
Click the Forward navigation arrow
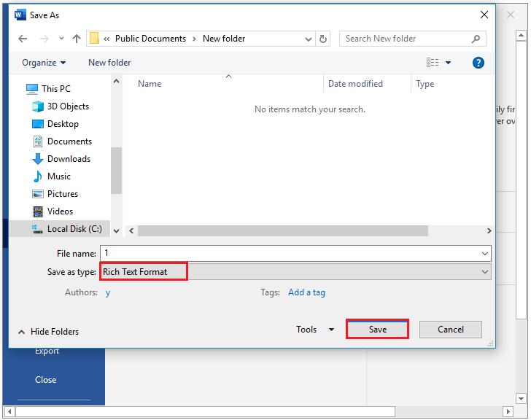[44, 39]
